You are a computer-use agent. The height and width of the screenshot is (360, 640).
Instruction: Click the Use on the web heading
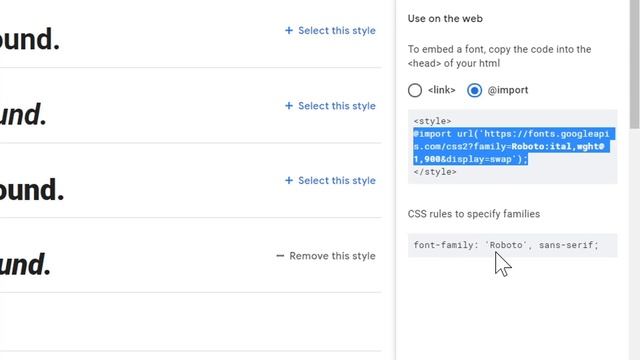click(445, 19)
